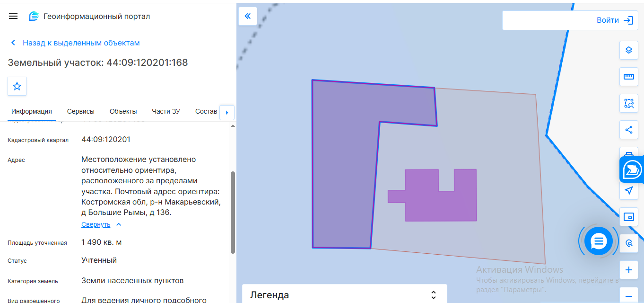Switch to the Информация tab
The image size is (644, 303).
point(32,111)
